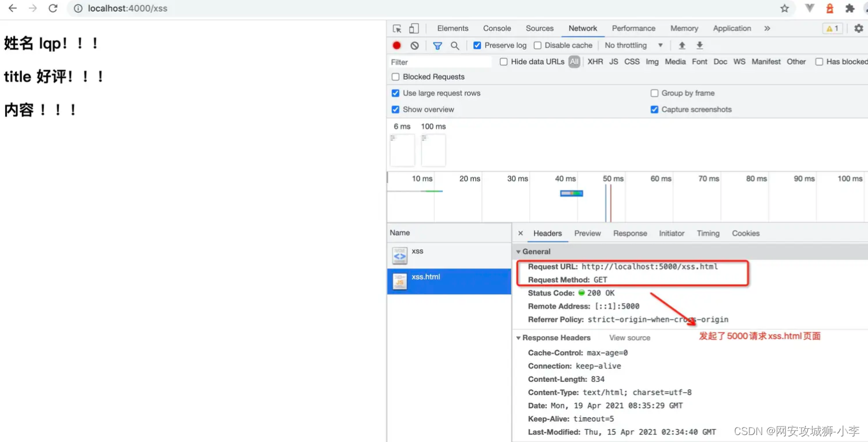Click the network Filter text field
Screen dimensions: 868x442
440,62
